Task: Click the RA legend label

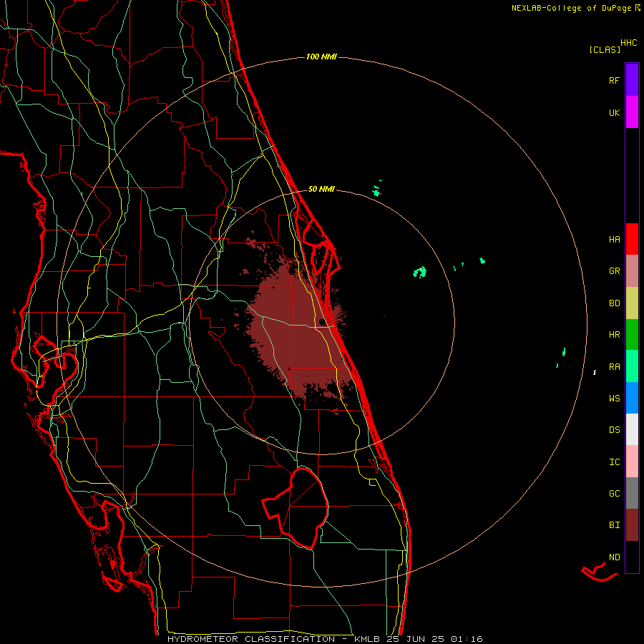Action: point(614,367)
